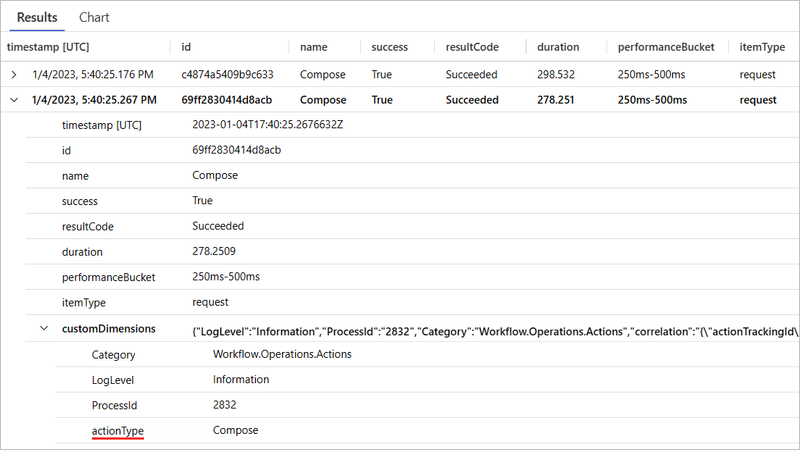Image resolution: width=800 pixels, height=450 pixels.
Task: Click the Workflow.Operations.Actions category value
Action: 282,354
